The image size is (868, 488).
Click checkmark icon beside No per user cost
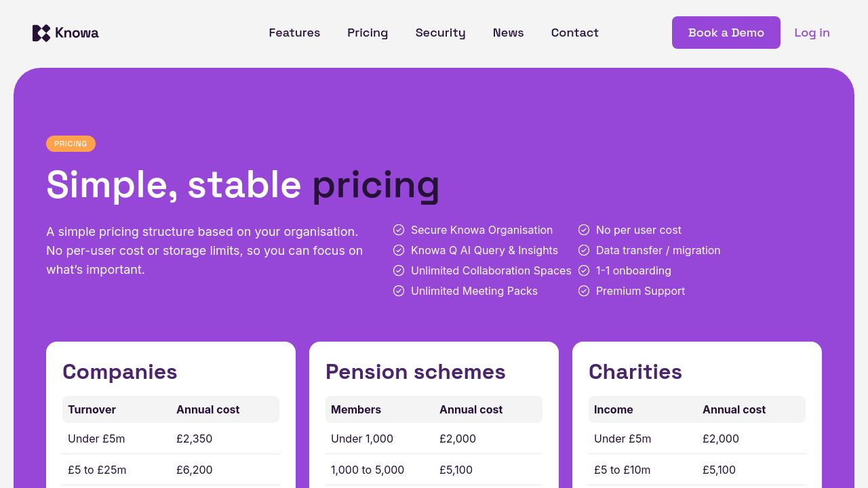tap(584, 230)
